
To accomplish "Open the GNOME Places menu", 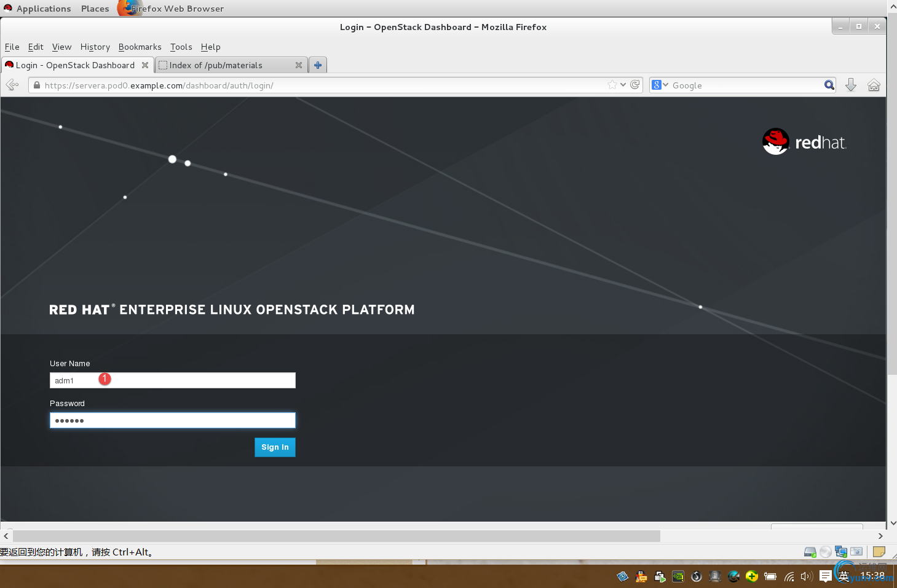I will [95, 9].
